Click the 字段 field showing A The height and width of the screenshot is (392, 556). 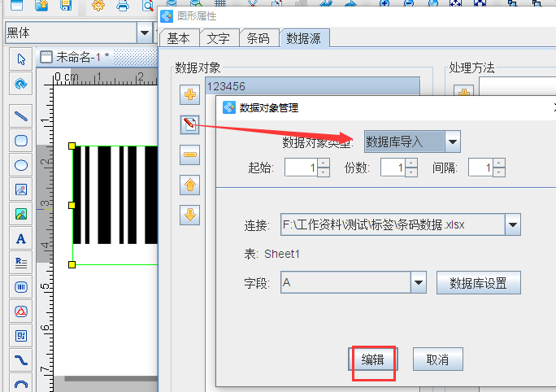point(345,282)
